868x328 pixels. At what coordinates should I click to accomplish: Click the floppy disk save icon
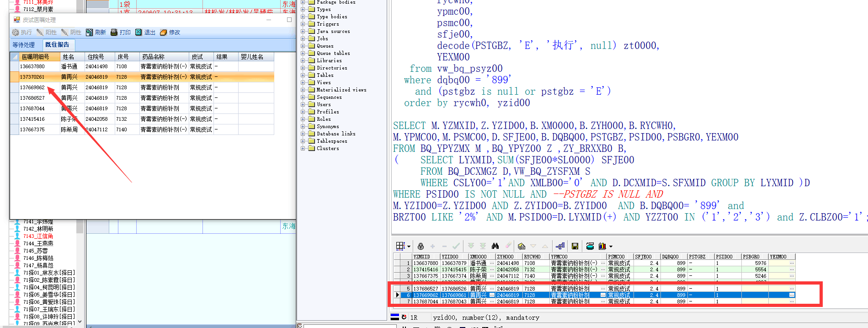575,246
